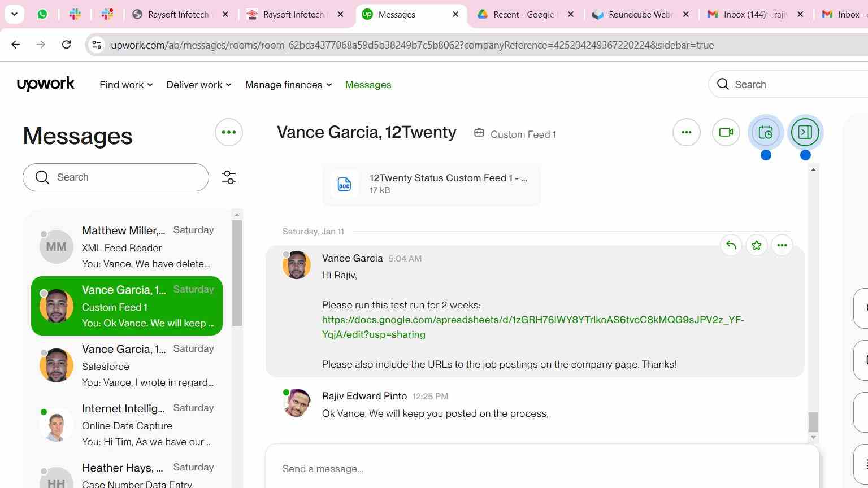The height and width of the screenshot is (488, 868).
Task: Star Vance Garcia's 5:04 AM message
Action: coord(756,245)
